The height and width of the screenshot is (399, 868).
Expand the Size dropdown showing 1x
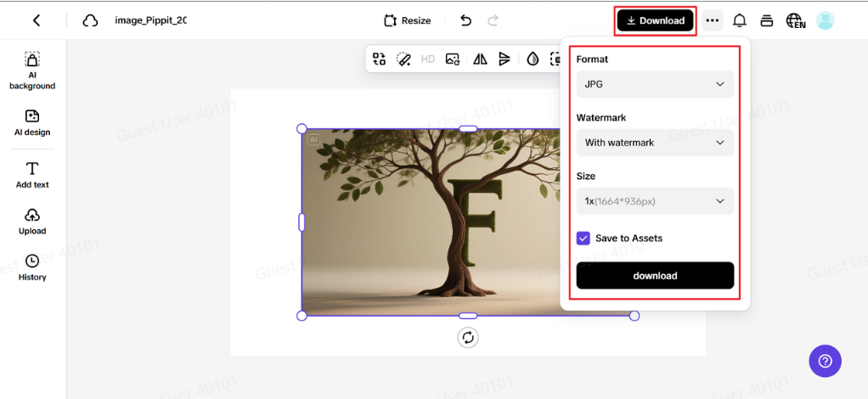[x=654, y=201]
